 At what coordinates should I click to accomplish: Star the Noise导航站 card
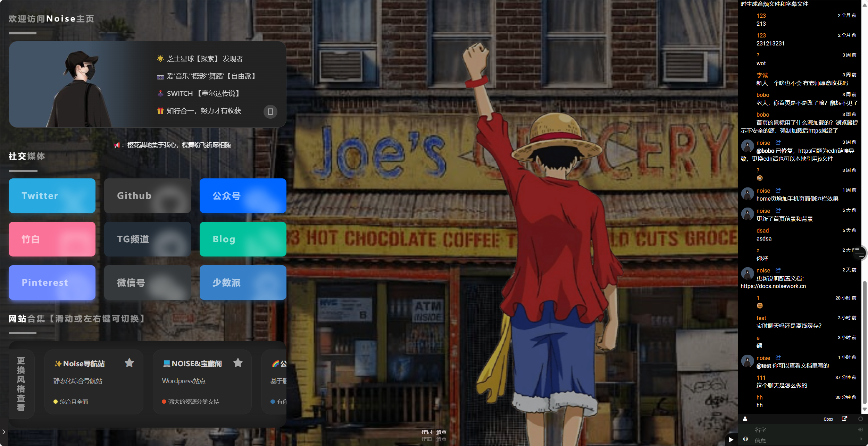tap(129, 363)
